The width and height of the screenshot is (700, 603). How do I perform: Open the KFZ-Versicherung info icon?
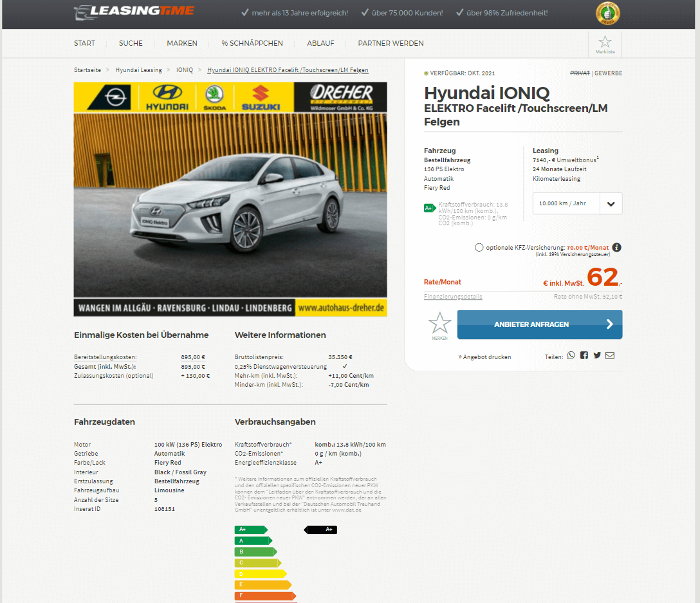coord(616,248)
